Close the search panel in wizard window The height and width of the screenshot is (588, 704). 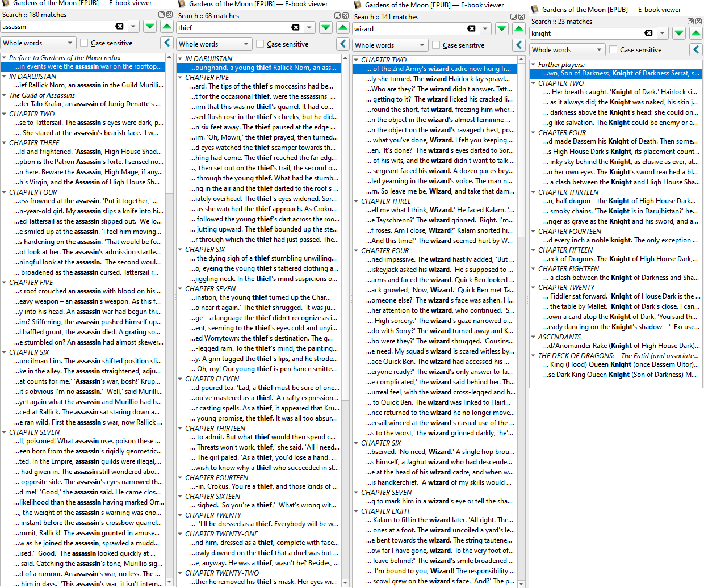pos(521,17)
